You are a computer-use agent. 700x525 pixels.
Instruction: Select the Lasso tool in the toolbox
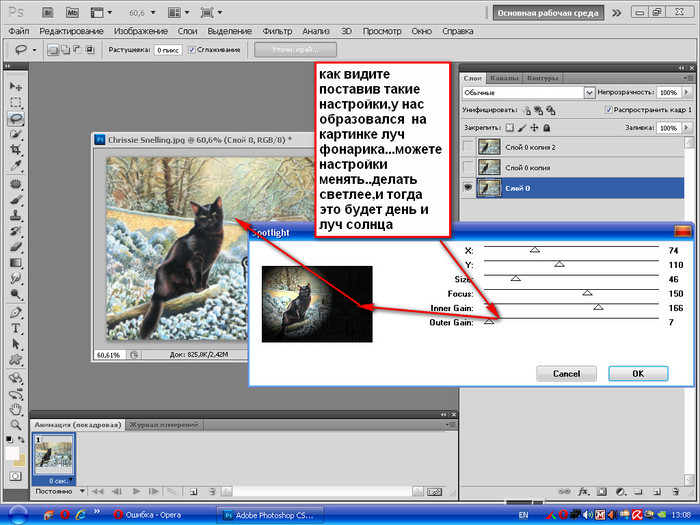tap(16, 118)
